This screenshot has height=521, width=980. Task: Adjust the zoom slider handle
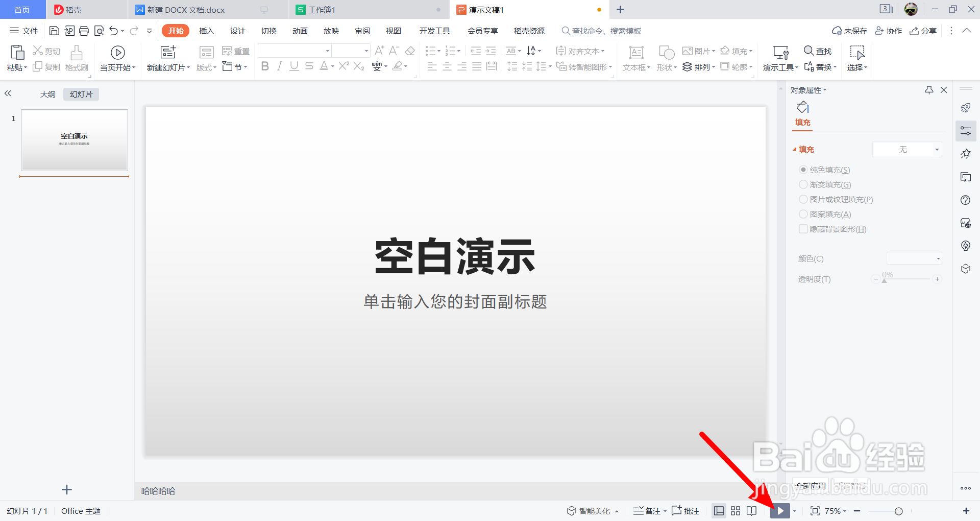(x=898, y=511)
